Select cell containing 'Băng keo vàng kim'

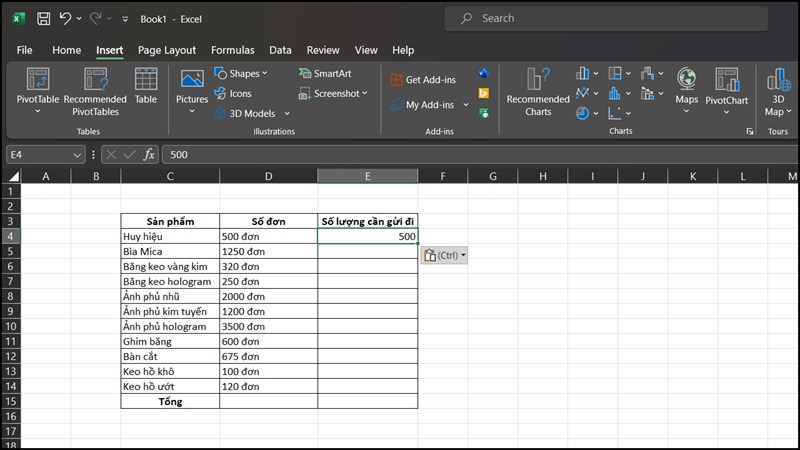pos(170,266)
